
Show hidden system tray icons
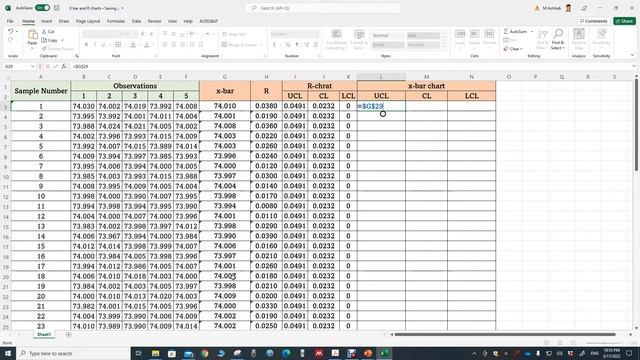coord(474,353)
